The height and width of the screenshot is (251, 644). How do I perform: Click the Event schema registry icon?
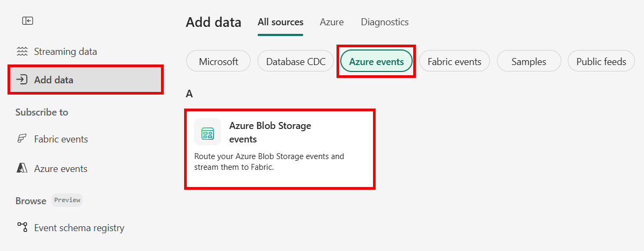click(22, 227)
